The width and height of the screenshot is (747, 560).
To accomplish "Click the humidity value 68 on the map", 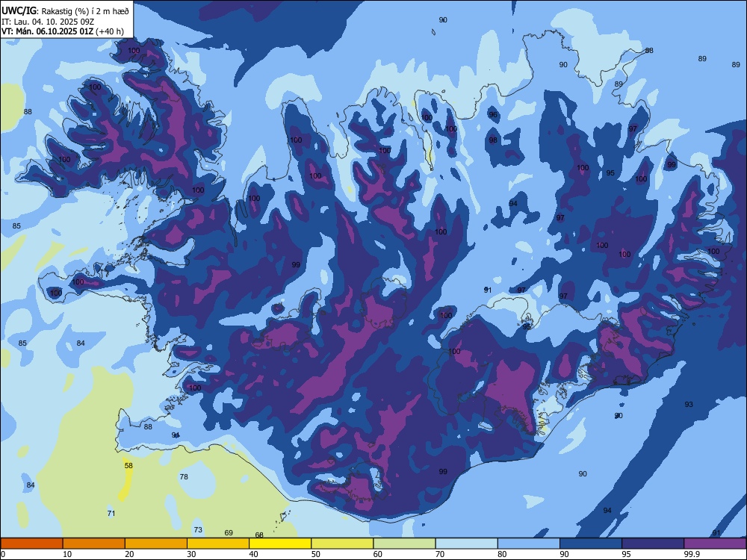I will click(x=259, y=535).
